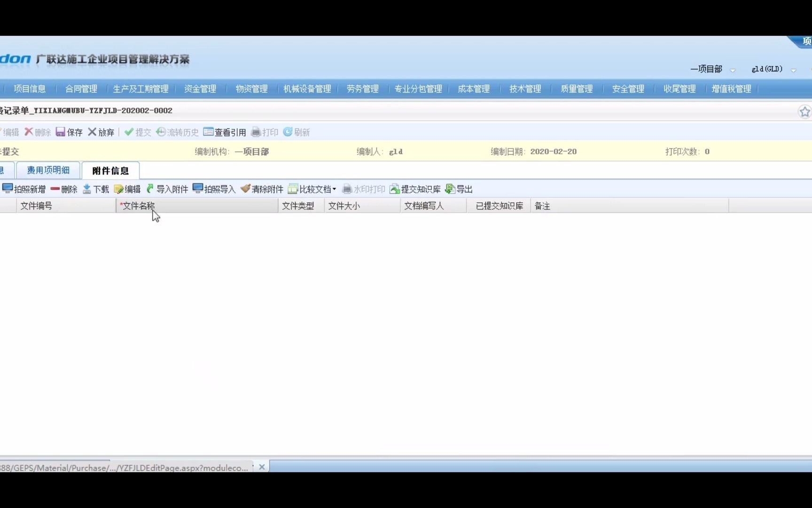Click the Photo Add (拍照新增) icon
The height and width of the screenshot is (508, 812).
click(8, 189)
